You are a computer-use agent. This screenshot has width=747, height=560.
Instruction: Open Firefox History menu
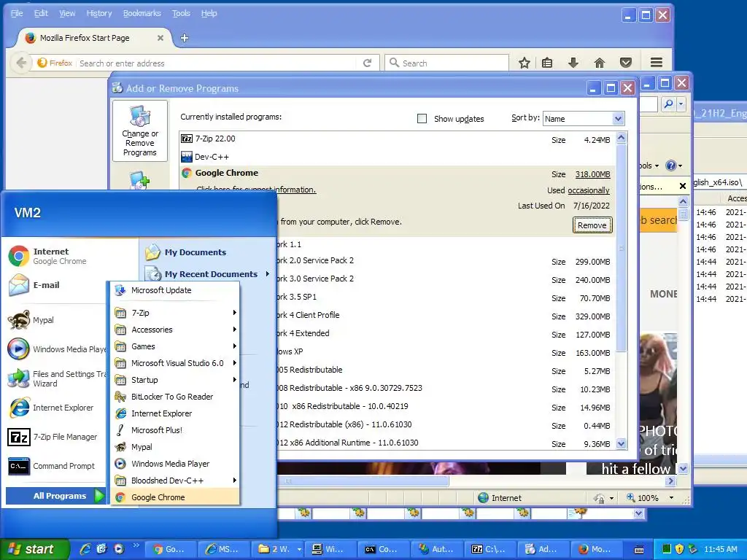[99, 13]
